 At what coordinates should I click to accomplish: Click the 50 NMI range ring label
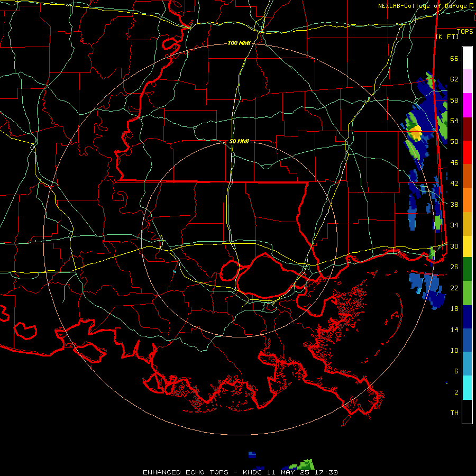coord(239,141)
